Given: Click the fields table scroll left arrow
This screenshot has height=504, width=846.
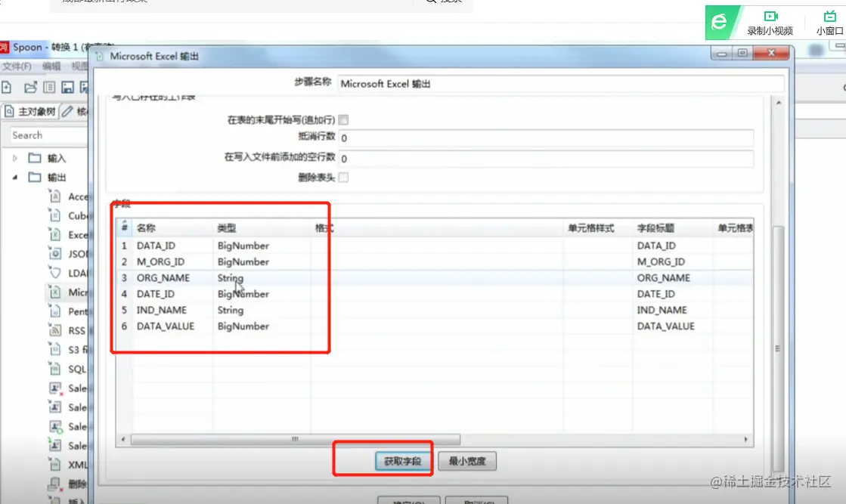Looking at the screenshot, I should pos(123,439).
